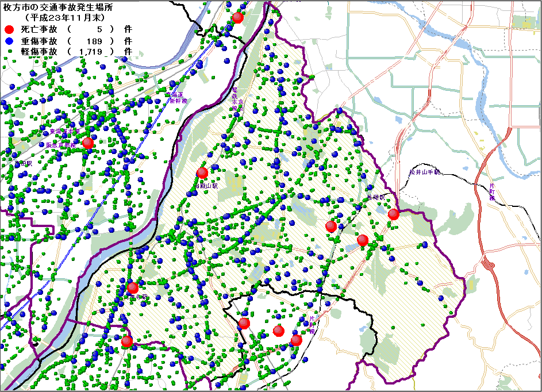This screenshot has width=542, height=392.
Task: Click the red marker just above 光善寺駅 label
Action: click(133, 288)
